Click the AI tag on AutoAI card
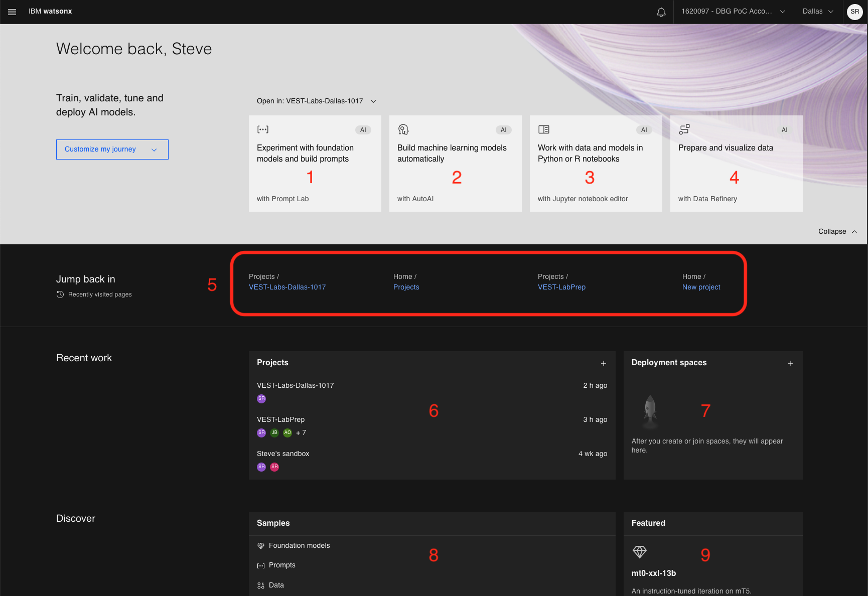 pos(504,130)
